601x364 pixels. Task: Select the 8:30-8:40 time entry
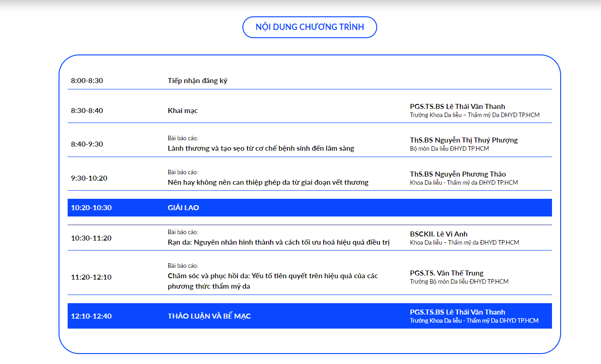pyautogui.click(x=87, y=111)
